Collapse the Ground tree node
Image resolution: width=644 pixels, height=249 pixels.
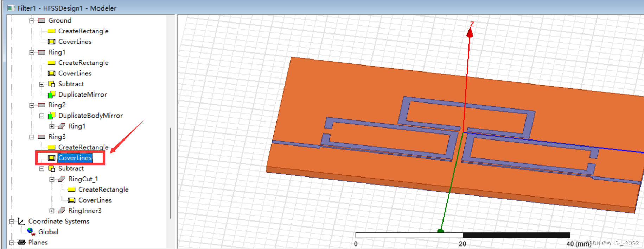tap(32, 21)
